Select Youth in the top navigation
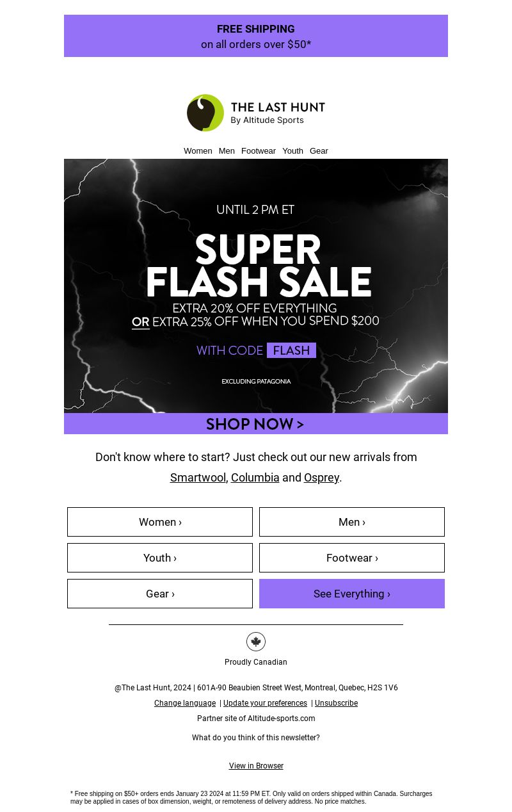This screenshot has height=812, width=512. pos(292,151)
